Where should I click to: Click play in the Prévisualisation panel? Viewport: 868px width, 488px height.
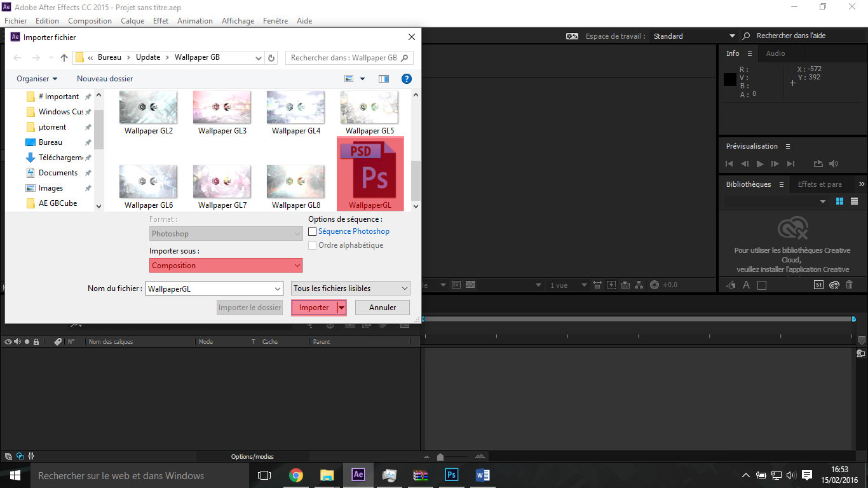(760, 164)
